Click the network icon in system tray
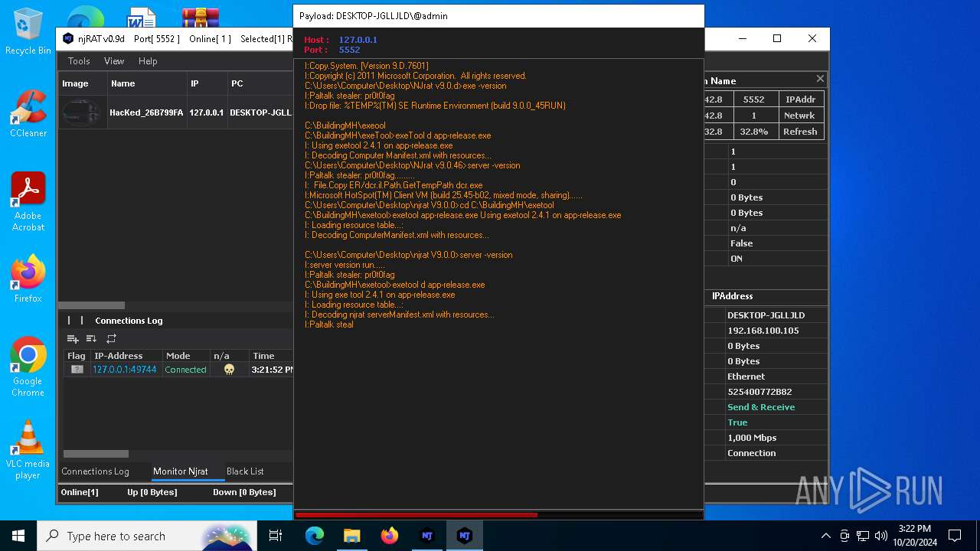The height and width of the screenshot is (551, 980). 863,536
